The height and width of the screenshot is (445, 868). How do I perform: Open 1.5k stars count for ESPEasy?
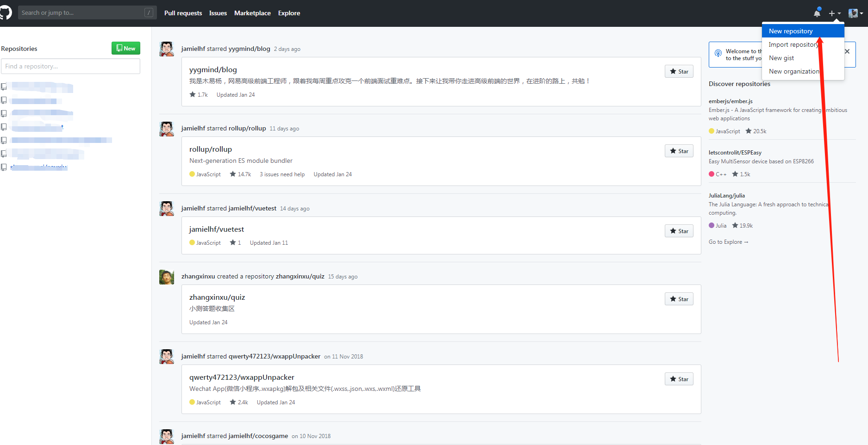click(x=741, y=174)
